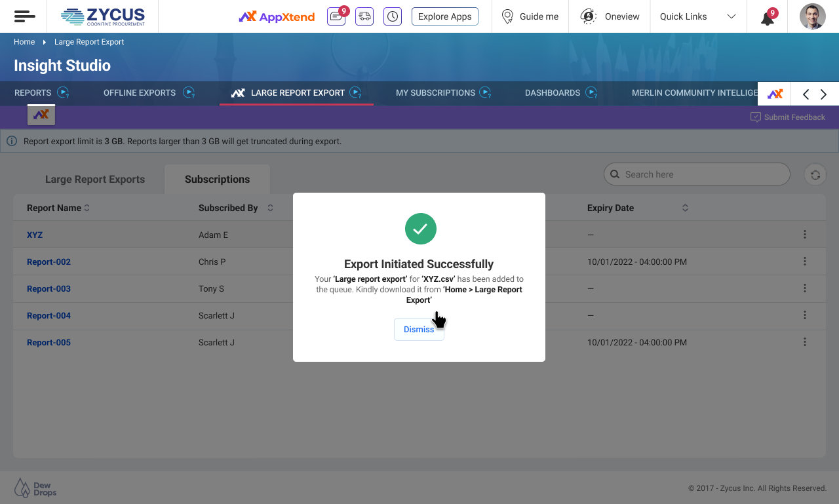The image size is (839, 504).
Task: Open the kebab menu for Report-003
Action: (x=805, y=288)
